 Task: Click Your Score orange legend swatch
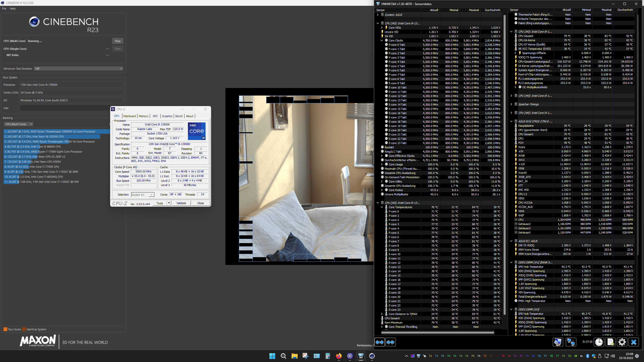pos(5,329)
